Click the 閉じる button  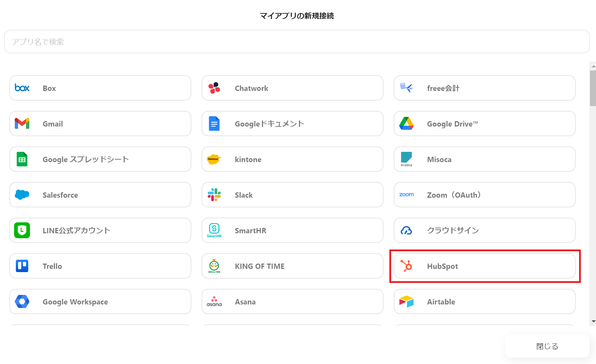pos(547,346)
